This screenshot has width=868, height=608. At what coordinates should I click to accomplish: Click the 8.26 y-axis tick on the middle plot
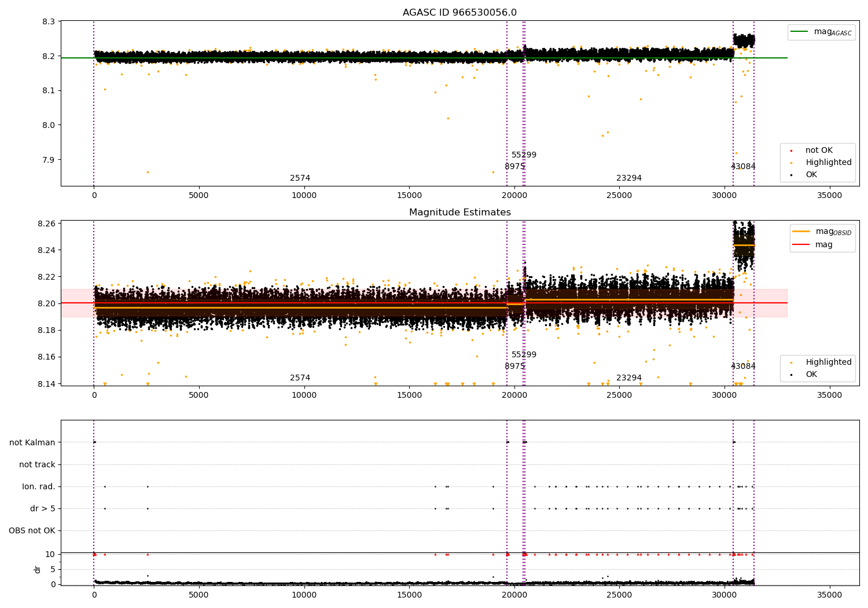[47, 224]
